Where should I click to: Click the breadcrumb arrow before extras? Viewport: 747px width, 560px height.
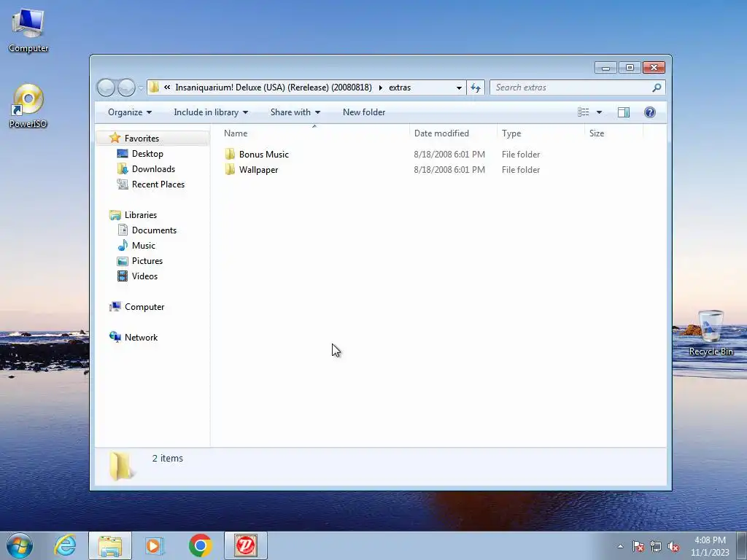(380, 87)
